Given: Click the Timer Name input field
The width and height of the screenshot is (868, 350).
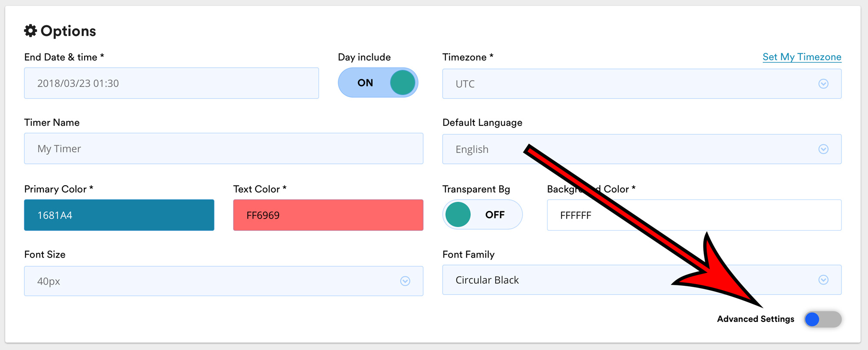Looking at the screenshot, I should (x=224, y=149).
